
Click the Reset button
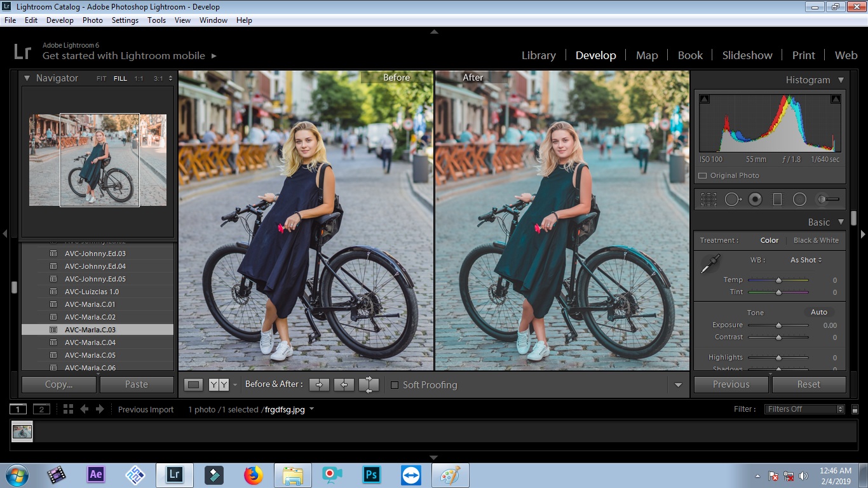809,384
